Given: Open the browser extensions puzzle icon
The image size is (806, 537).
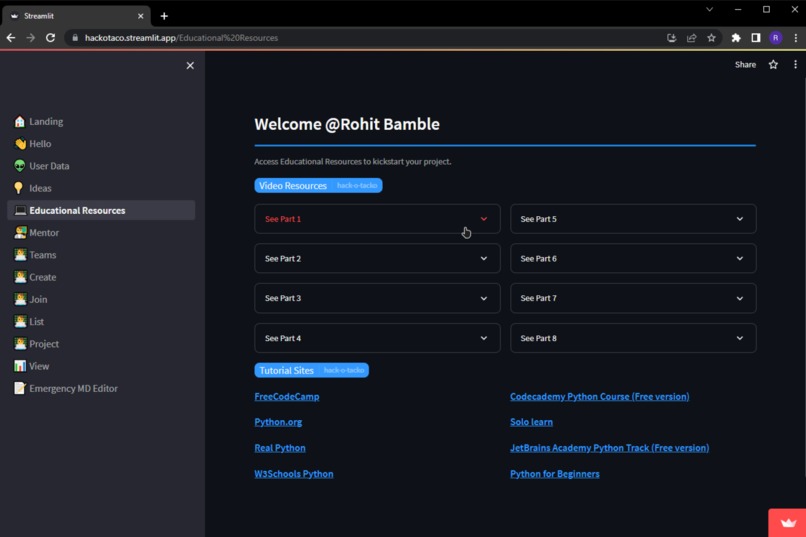Looking at the screenshot, I should pyautogui.click(x=736, y=38).
